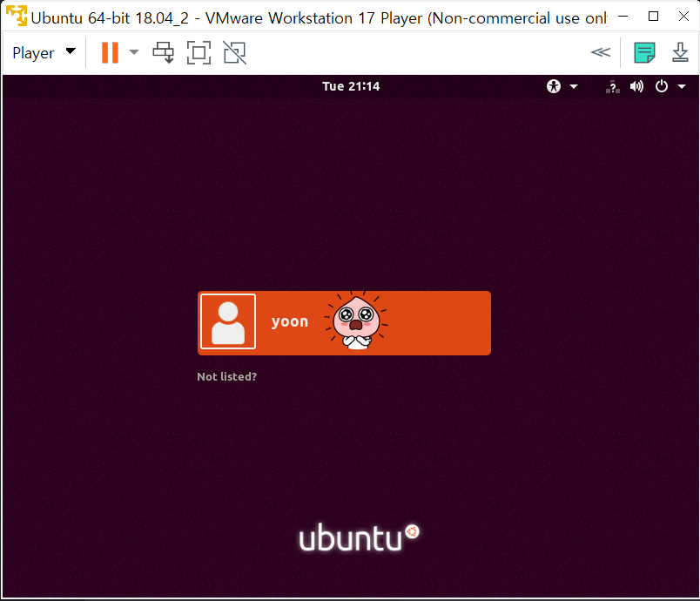The width and height of the screenshot is (700, 601).
Task: Toggle Unity mode icon
Action: pos(235,52)
